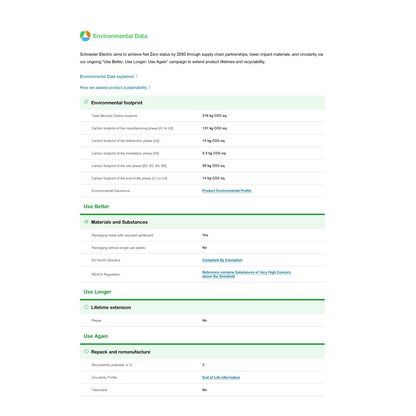This screenshot has width=416, height=416.
Task: Click the Use Again heading
Action: coord(96,336)
